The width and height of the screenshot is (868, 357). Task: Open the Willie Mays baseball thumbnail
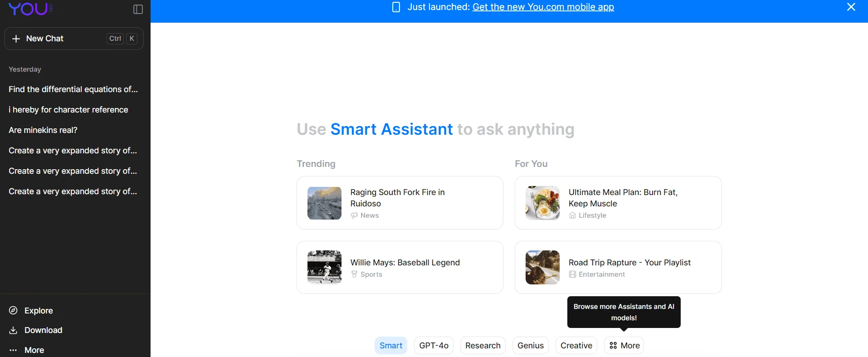coord(324,268)
